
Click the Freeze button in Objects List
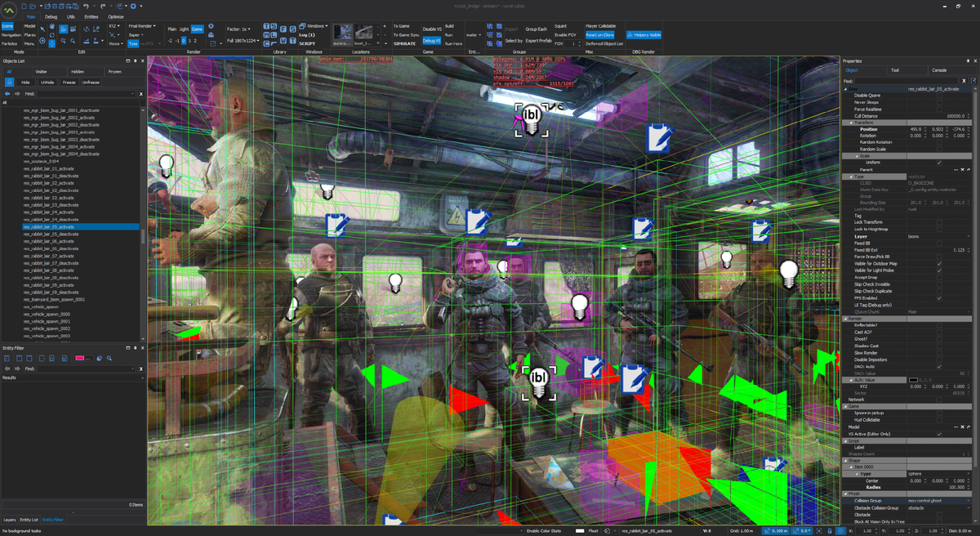(x=69, y=82)
